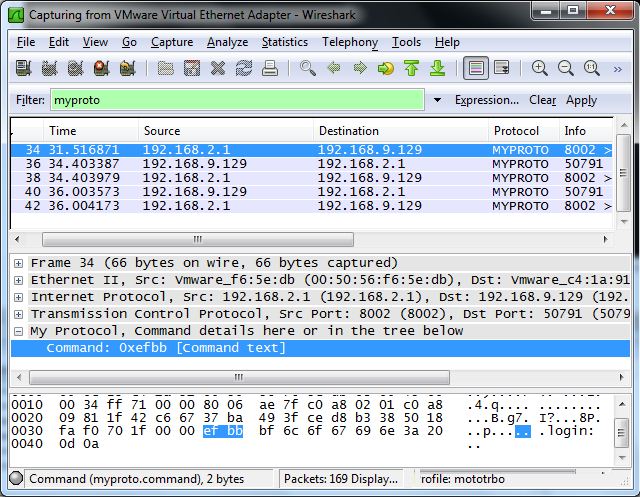Open the Telephony menu

click(x=350, y=42)
